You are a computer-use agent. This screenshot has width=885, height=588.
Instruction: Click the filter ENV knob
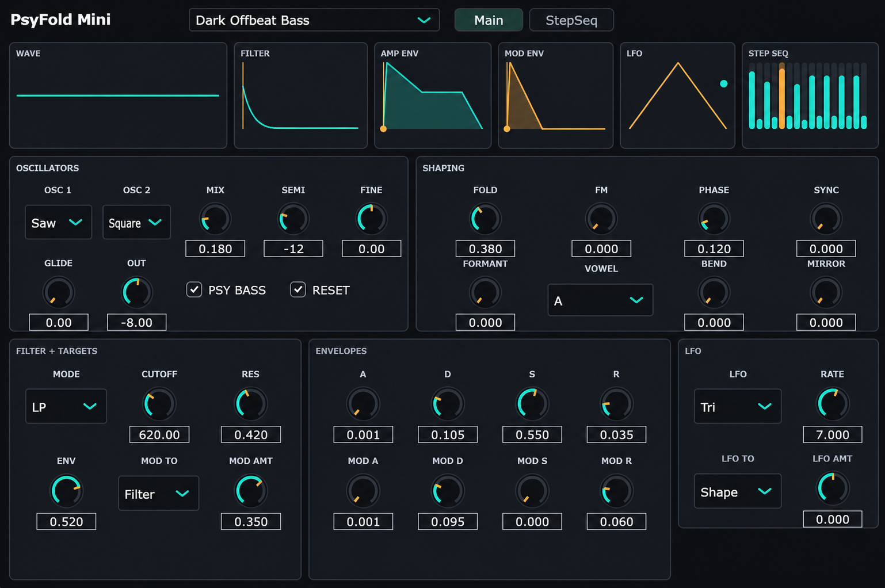66,491
